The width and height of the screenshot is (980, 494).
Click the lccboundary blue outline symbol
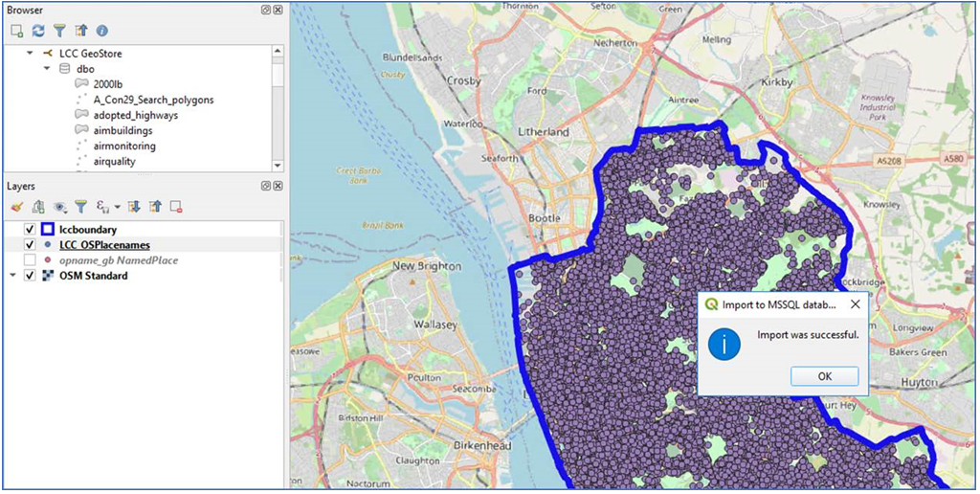[48, 230]
